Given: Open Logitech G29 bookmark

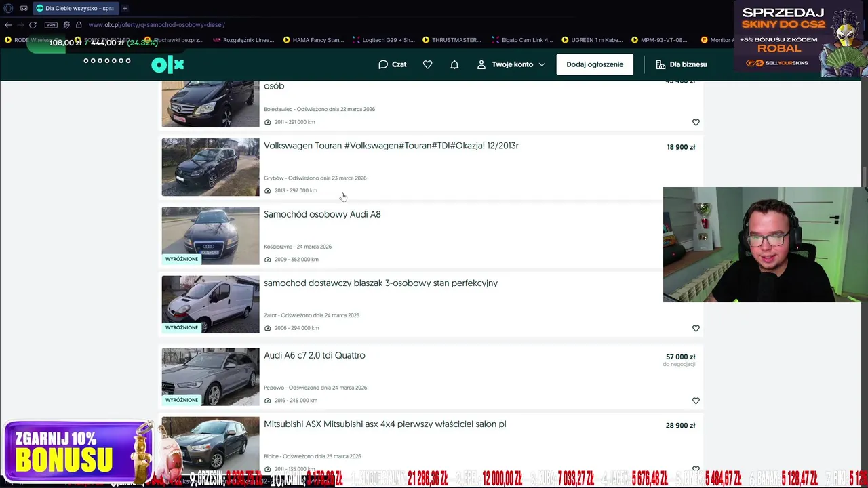Looking at the screenshot, I should (x=384, y=40).
